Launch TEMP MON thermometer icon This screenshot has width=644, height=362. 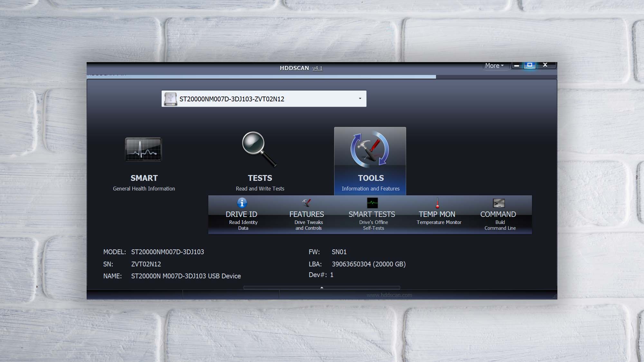coord(437,203)
